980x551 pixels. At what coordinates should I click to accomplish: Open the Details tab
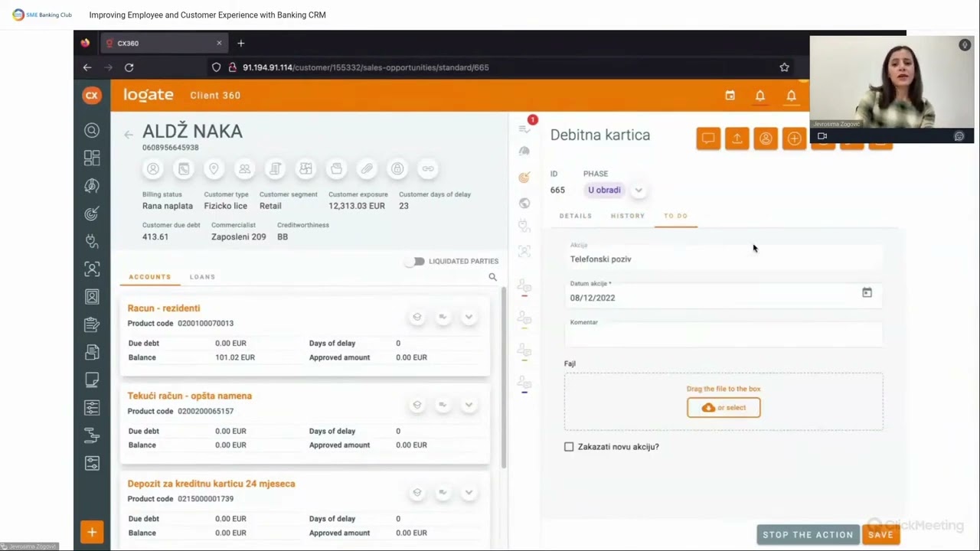[576, 216]
